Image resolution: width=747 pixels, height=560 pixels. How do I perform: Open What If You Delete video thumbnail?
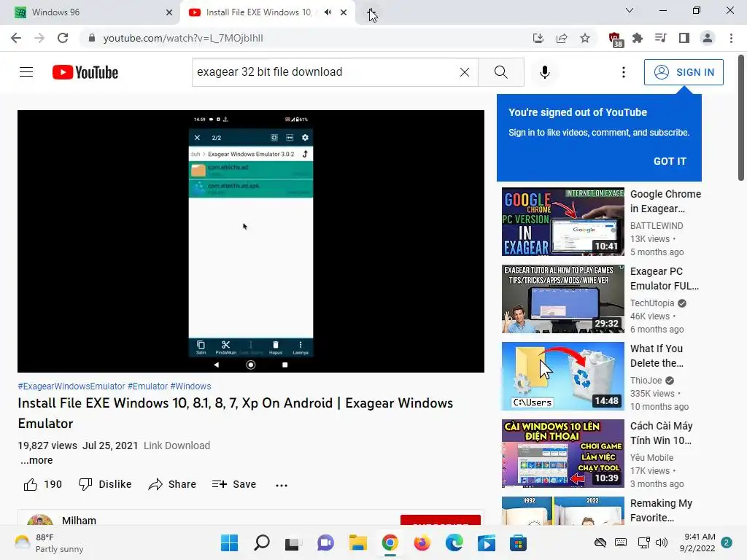click(562, 376)
